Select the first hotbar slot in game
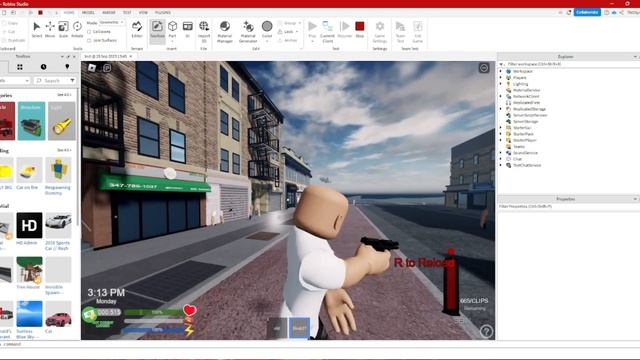 [277, 327]
